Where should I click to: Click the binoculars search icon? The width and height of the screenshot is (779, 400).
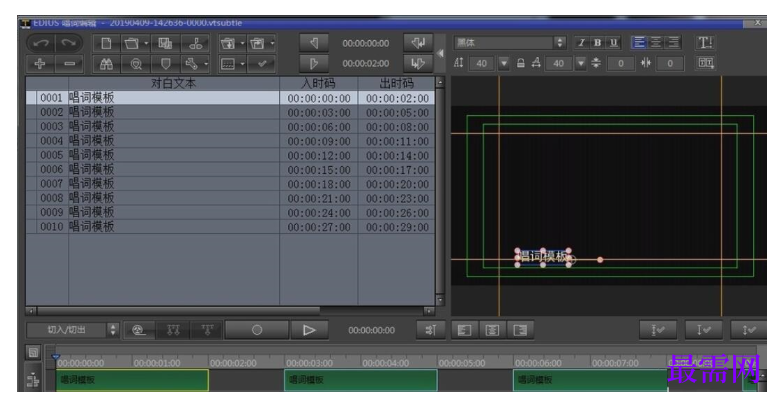click(106, 64)
